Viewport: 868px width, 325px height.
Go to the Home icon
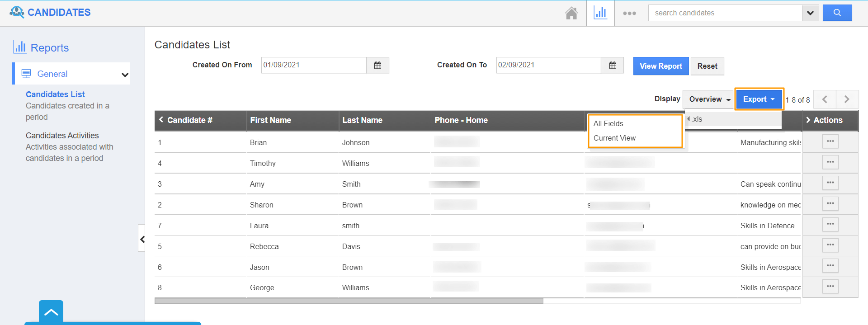click(x=571, y=13)
